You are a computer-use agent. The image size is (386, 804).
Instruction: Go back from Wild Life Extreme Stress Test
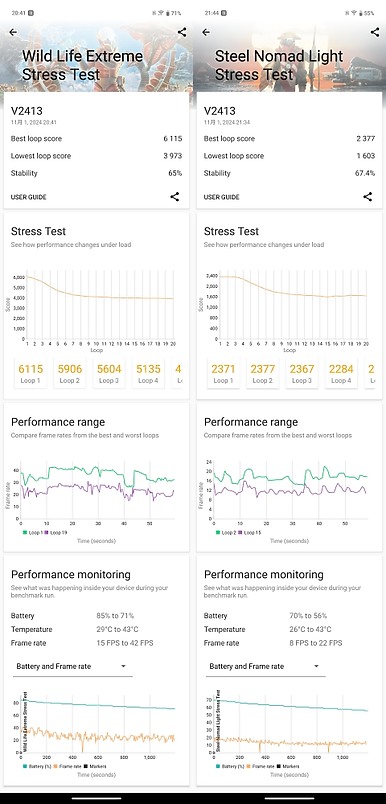13,32
